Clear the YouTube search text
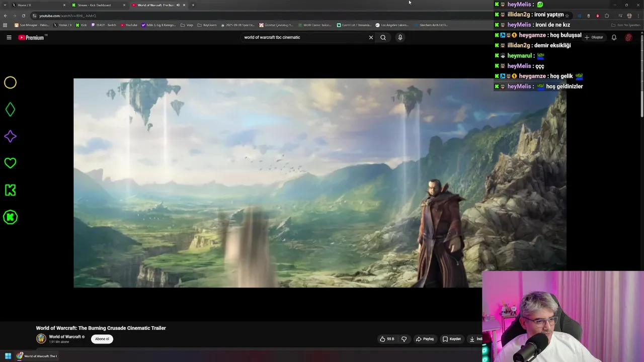 371,37
